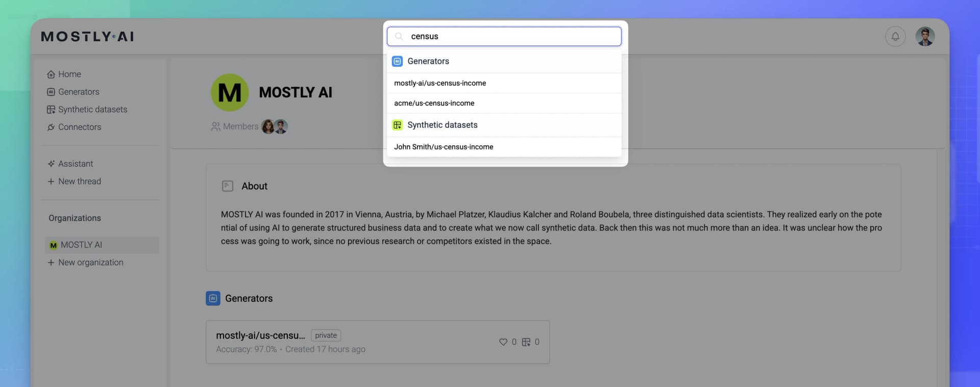Click the synthetic dataset count icon on card
Screen dimensions: 980x387
point(526,342)
